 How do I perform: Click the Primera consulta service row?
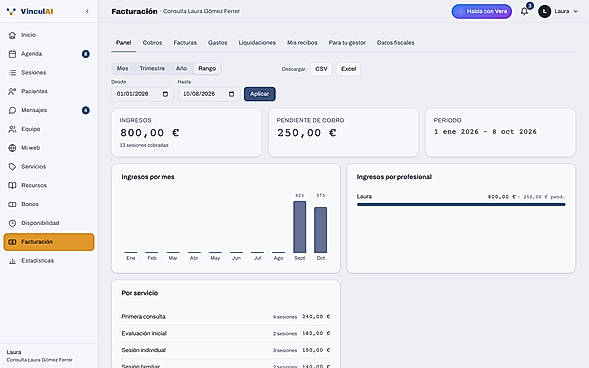pos(226,317)
